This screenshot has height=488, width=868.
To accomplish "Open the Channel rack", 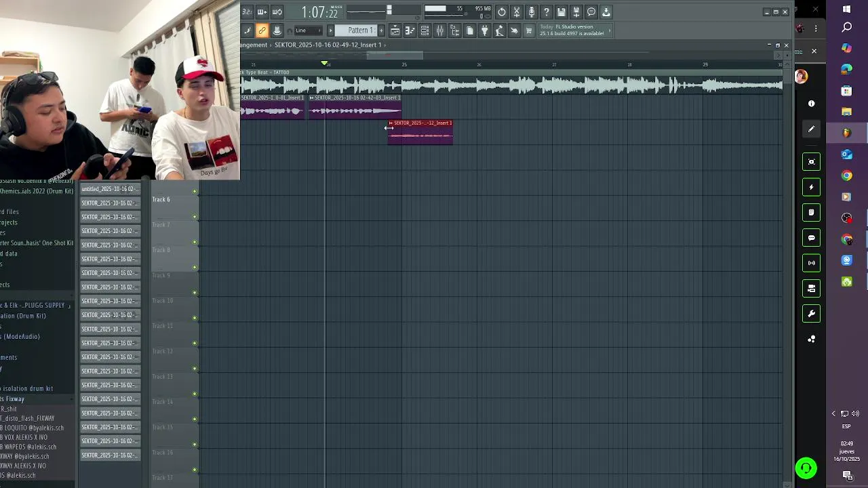I will point(425,30).
